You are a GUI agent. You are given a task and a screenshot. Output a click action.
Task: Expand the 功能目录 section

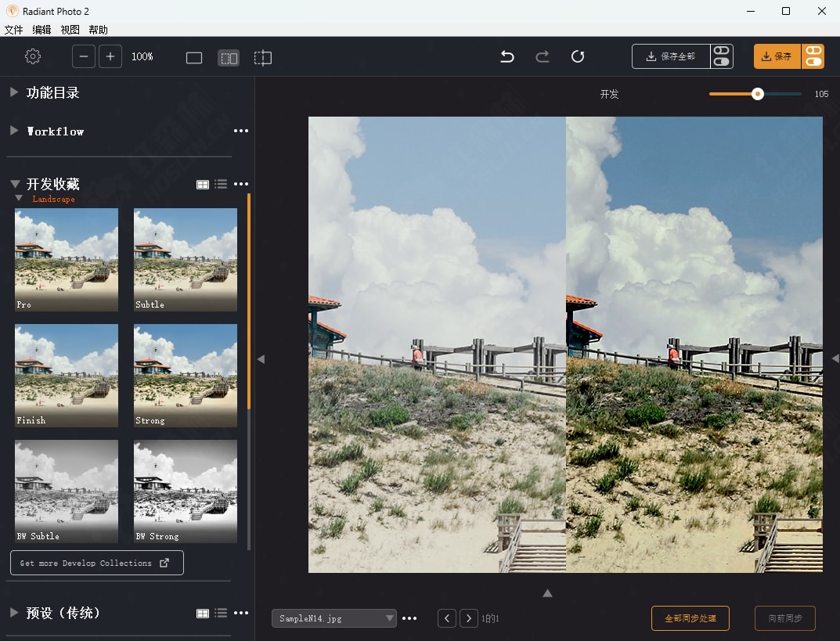point(14,92)
